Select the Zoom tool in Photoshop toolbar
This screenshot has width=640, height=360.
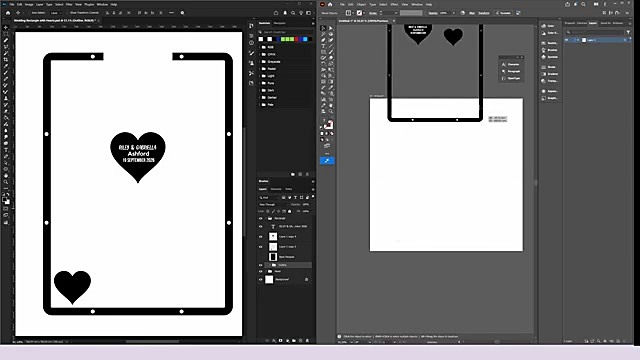tap(6, 182)
